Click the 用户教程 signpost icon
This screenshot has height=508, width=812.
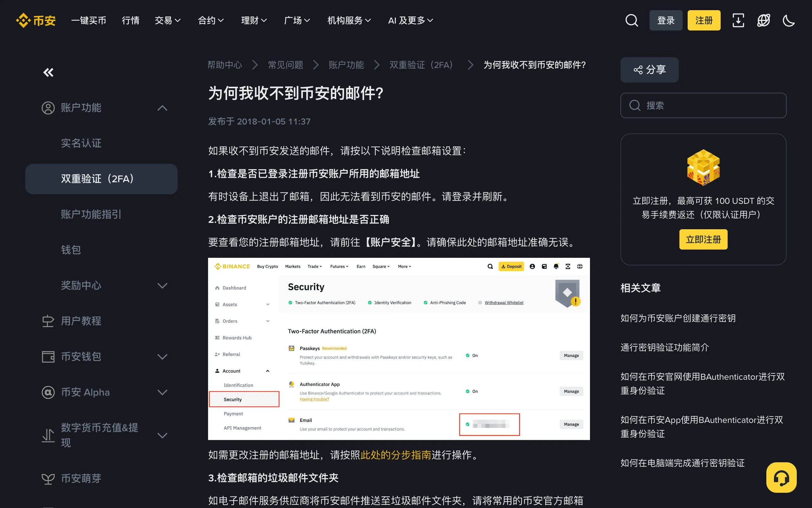tap(48, 321)
